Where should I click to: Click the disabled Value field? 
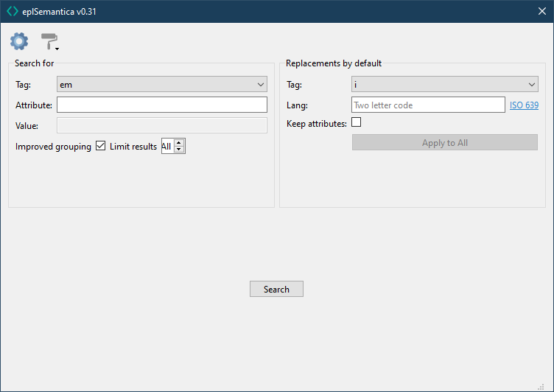click(x=162, y=125)
